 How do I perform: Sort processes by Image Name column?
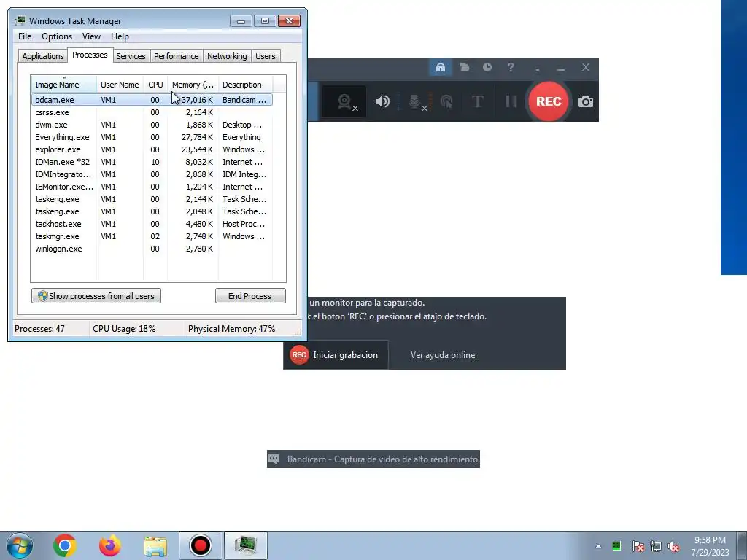(64, 85)
